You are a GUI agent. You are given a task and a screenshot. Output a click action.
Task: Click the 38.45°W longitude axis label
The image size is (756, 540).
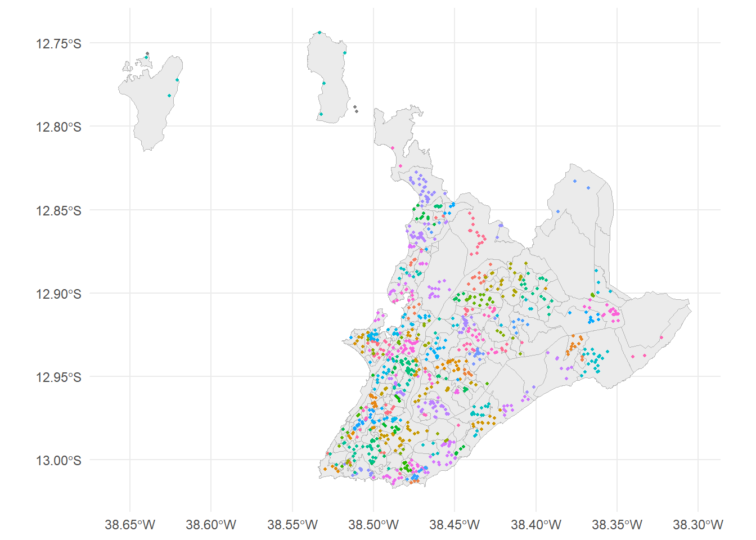click(x=454, y=525)
